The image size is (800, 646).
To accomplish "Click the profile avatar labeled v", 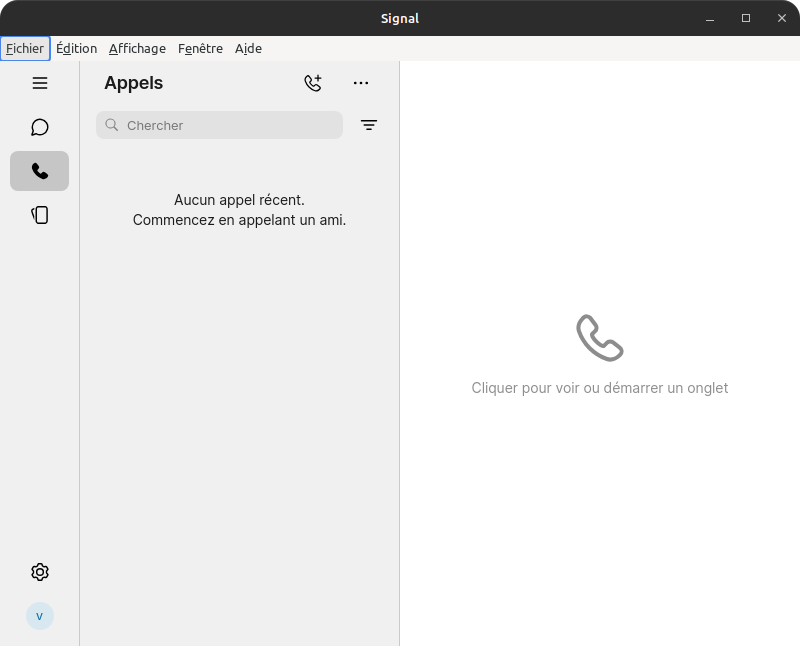I will click(40, 616).
